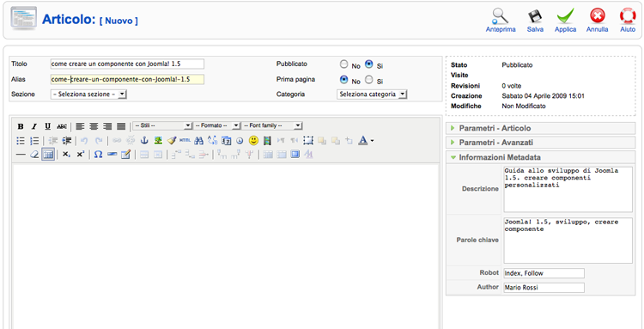Open HTML source editor
644x329 pixels.
point(185,141)
